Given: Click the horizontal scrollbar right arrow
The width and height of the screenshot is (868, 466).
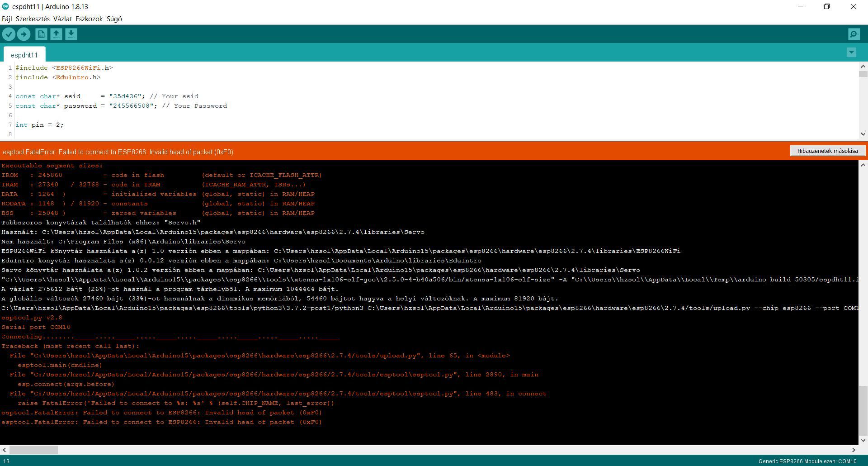Looking at the screenshot, I should click(854, 450).
